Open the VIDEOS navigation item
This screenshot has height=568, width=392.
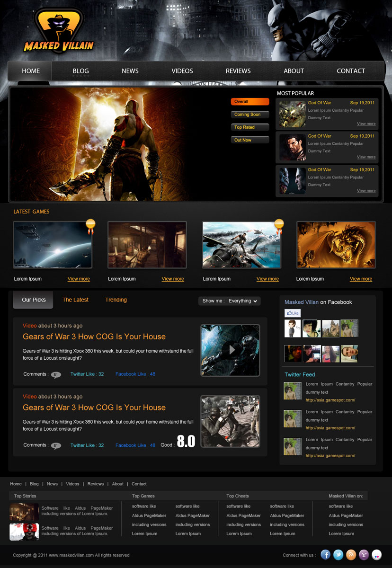(182, 71)
